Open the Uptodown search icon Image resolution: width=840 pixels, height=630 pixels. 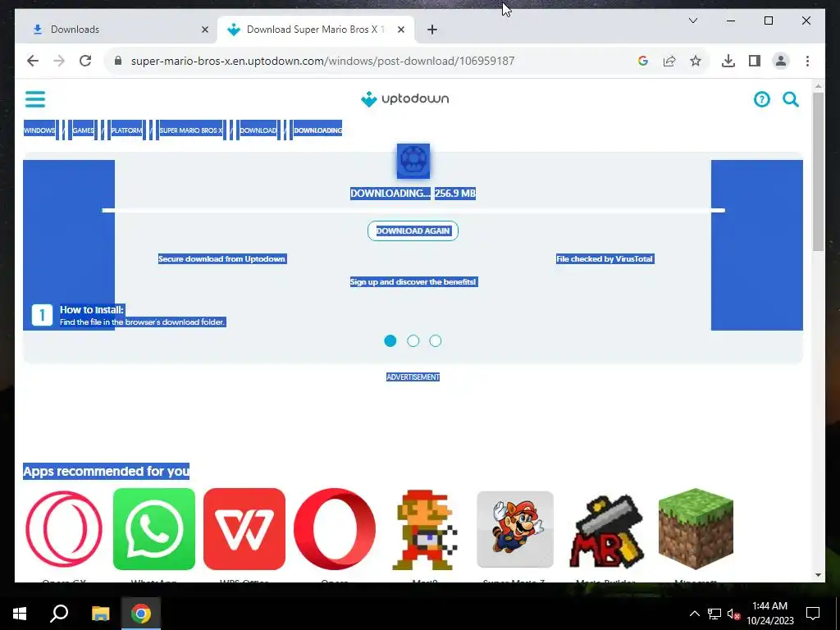pyautogui.click(x=791, y=99)
